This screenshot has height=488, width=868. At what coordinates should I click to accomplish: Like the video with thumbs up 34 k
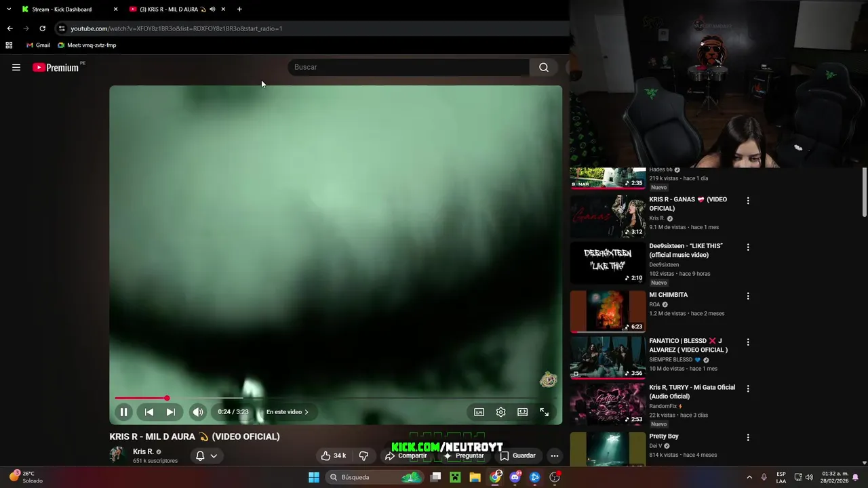pyautogui.click(x=334, y=455)
